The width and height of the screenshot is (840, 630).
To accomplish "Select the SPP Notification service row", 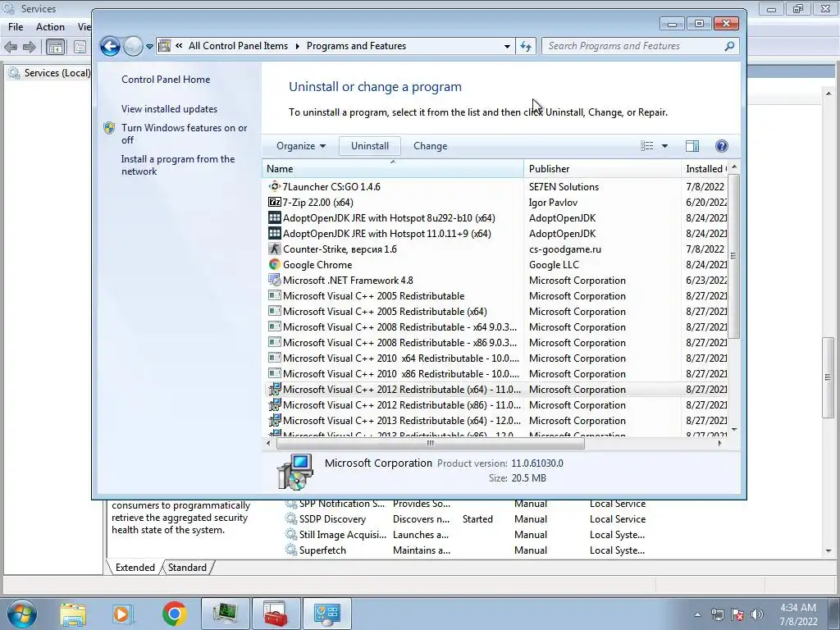I will pos(465,503).
